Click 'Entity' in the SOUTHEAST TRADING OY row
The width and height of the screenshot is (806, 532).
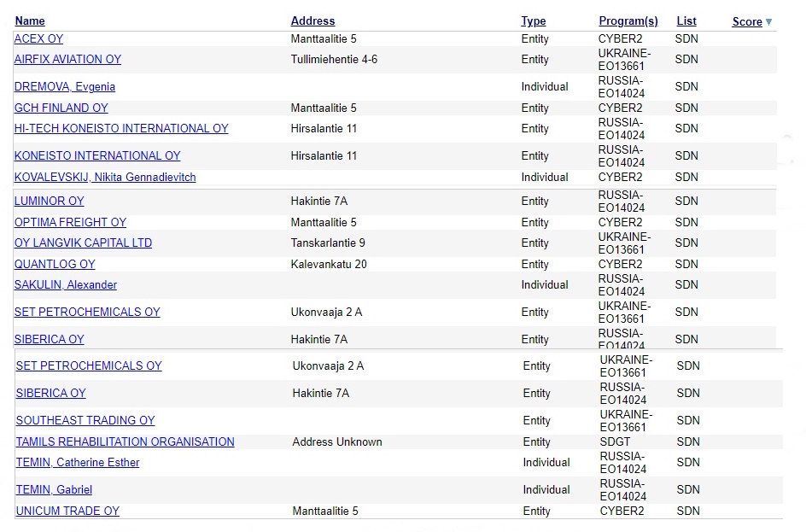point(537,420)
